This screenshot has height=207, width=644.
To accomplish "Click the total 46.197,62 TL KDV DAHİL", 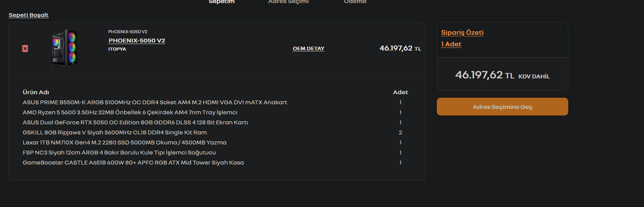I will tap(503, 75).
